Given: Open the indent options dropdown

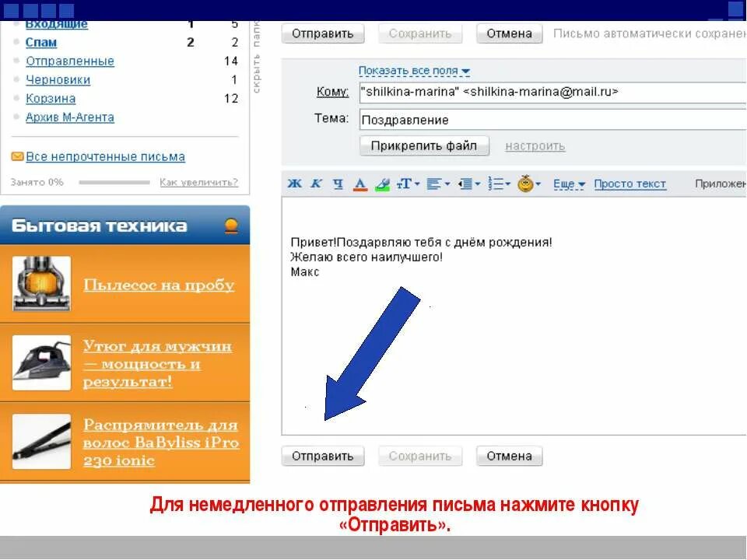Looking at the screenshot, I should 469,184.
